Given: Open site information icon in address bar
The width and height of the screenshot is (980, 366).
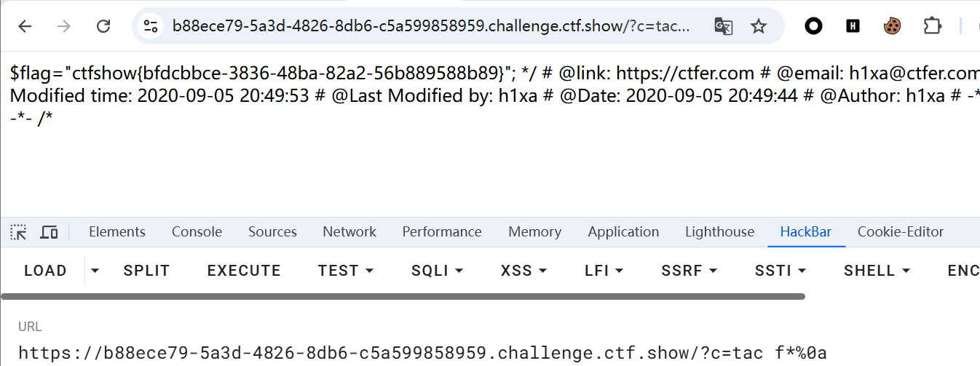Looking at the screenshot, I should [151, 27].
